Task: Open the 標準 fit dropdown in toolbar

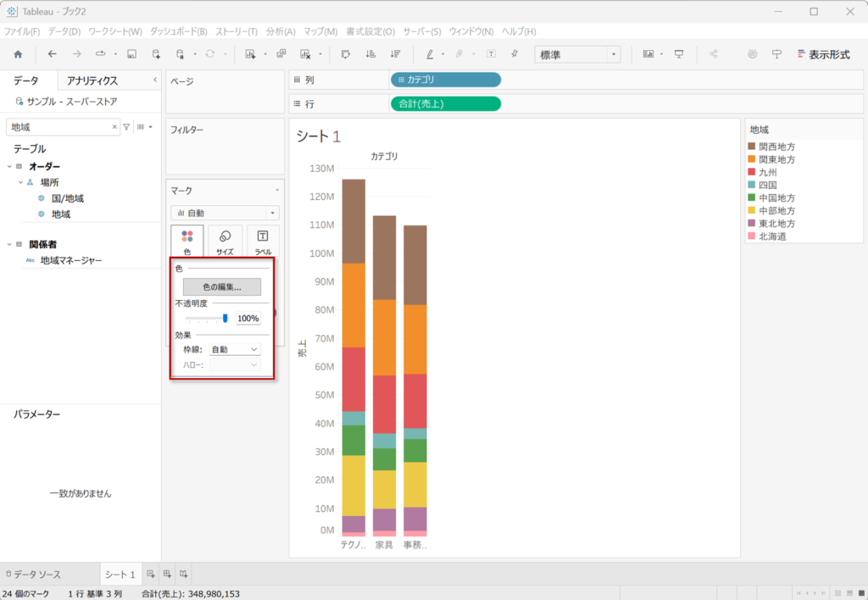Action: pyautogui.click(x=577, y=54)
